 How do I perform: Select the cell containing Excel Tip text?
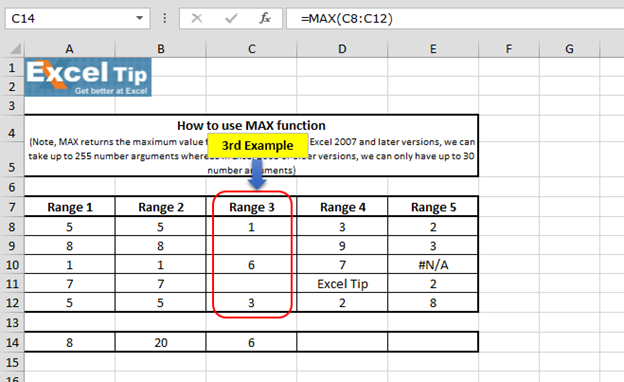(x=342, y=284)
